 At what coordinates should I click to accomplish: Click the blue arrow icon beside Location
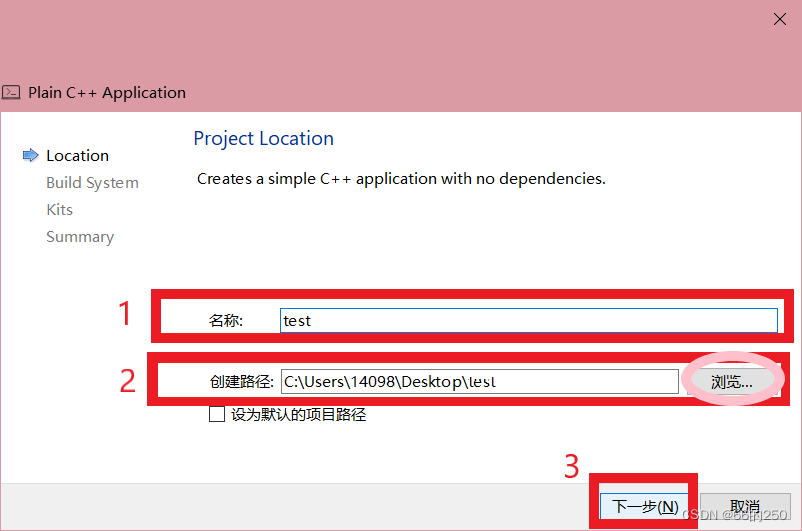[31, 155]
